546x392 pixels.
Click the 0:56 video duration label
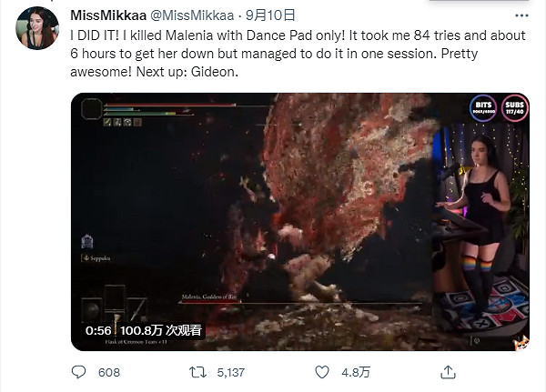coord(98,330)
